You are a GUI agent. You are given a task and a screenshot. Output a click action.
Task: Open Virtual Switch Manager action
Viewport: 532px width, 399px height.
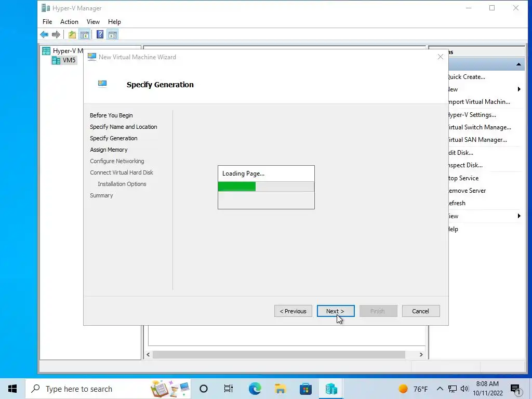pyautogui.click(x=480, y=128)
